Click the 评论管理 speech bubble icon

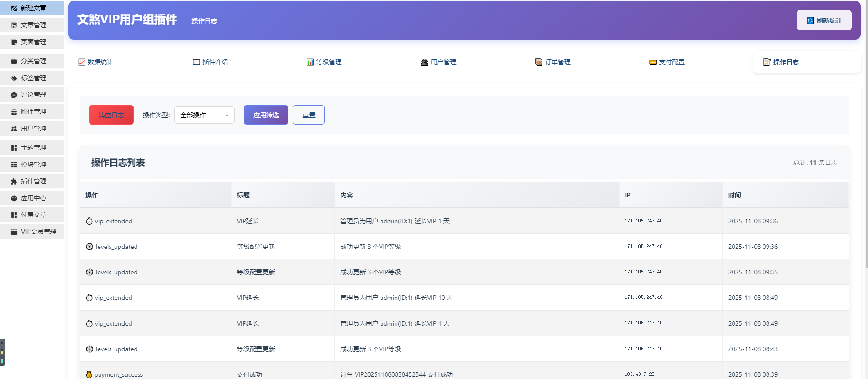[14, 95]
